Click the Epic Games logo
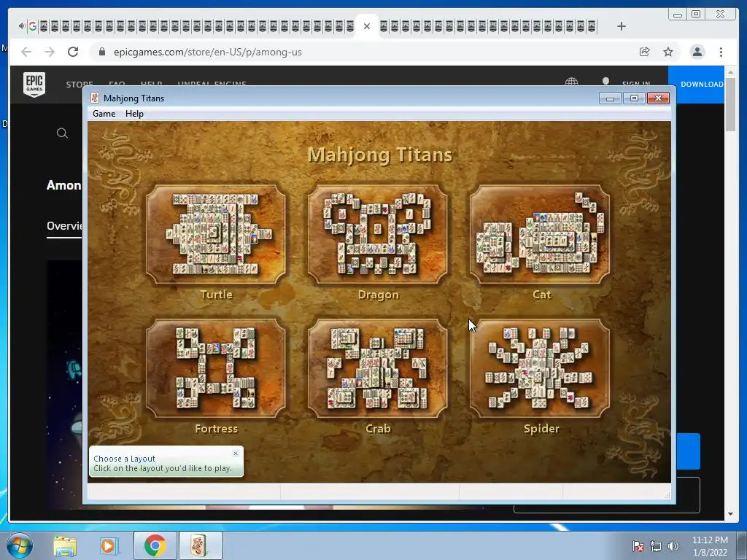 point(34,85)
